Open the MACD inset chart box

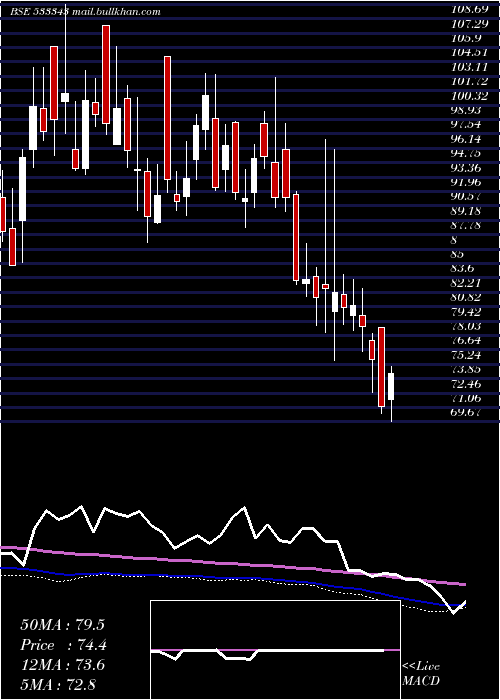(x=275, y=650)
